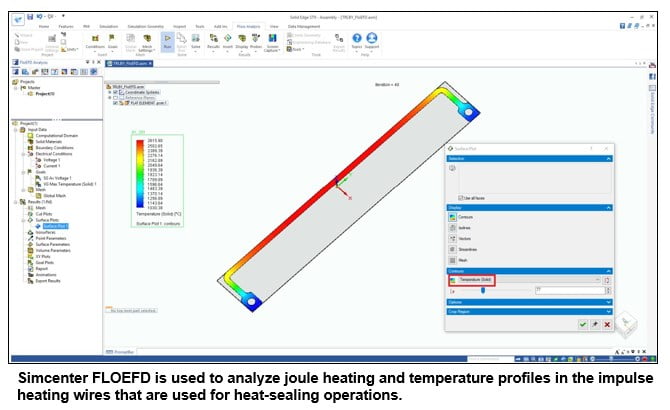This screenshot has width=670, height=410.
Task: Toggle Coordinate Systems checkbox in model tree
Action: [115, 92]
